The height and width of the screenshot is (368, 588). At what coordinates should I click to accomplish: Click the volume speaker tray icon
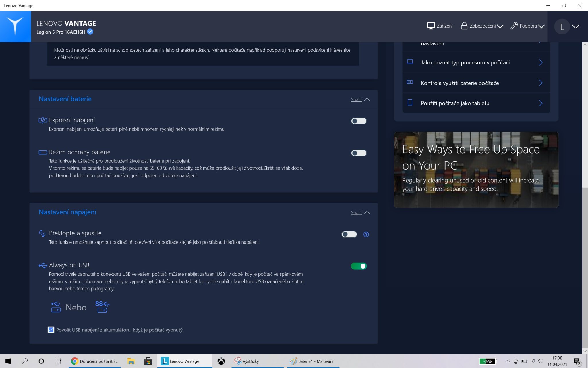click(540, 361)
